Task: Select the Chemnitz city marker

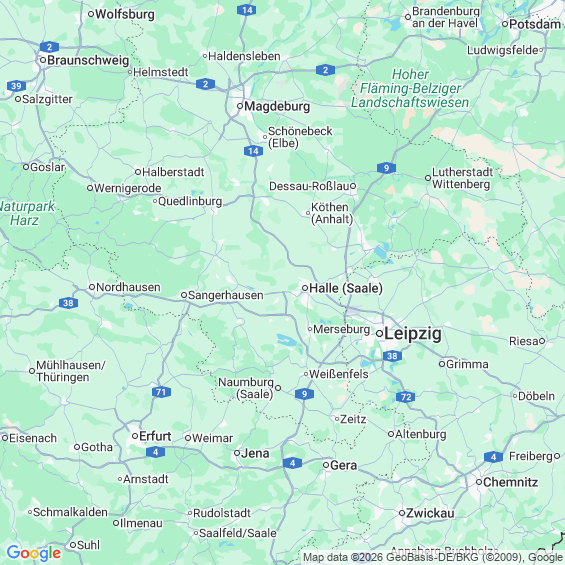Action: point(479,482)
